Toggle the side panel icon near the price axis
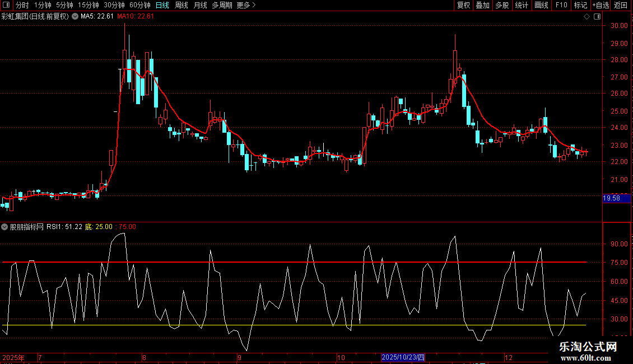The height and width of the screenshot is (364, 633). (597, 16)
